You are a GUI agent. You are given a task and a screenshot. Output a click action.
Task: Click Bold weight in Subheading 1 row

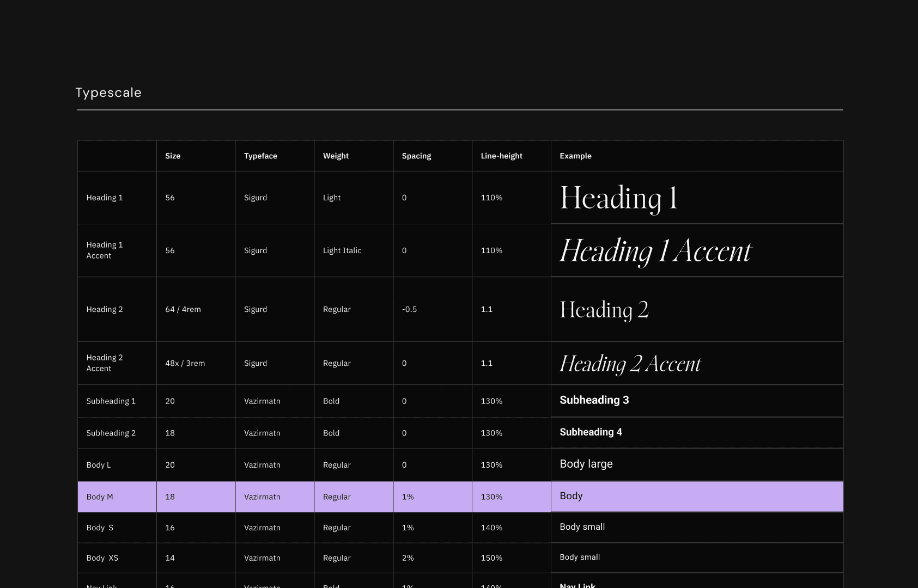pos(331,401)
